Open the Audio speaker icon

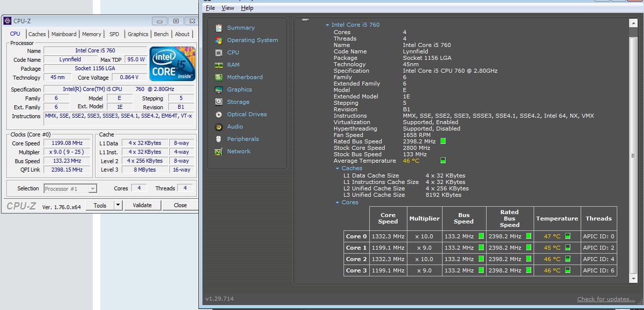coord(219,127)
